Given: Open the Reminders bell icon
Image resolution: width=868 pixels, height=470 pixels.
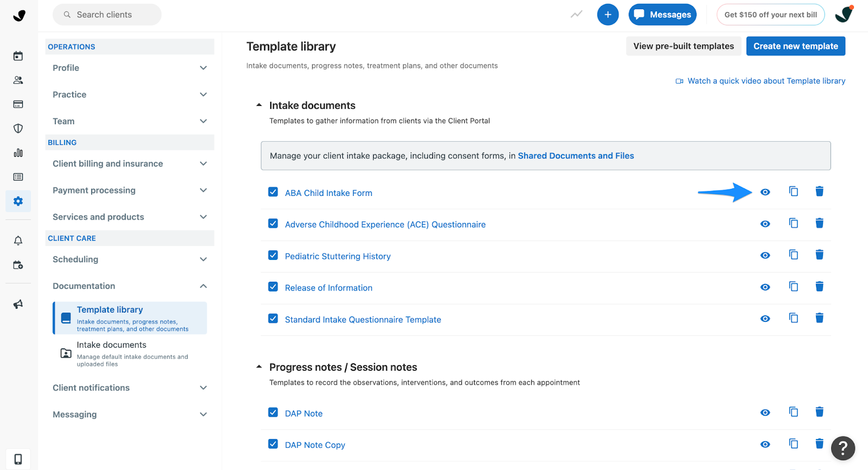Looking at the screenshot, I should click(x=18, y=240).
